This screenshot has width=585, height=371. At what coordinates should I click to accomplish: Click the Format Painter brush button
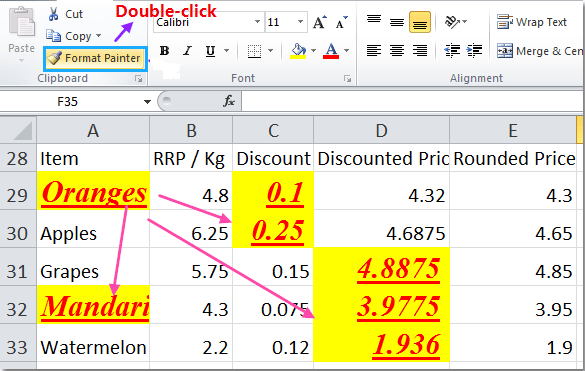(x=95, y=58)
